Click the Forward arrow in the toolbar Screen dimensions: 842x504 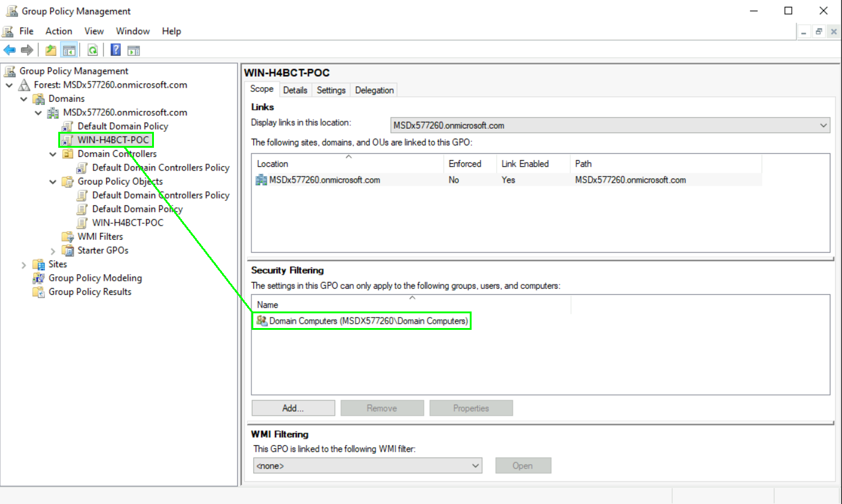(x=27, y=50)
